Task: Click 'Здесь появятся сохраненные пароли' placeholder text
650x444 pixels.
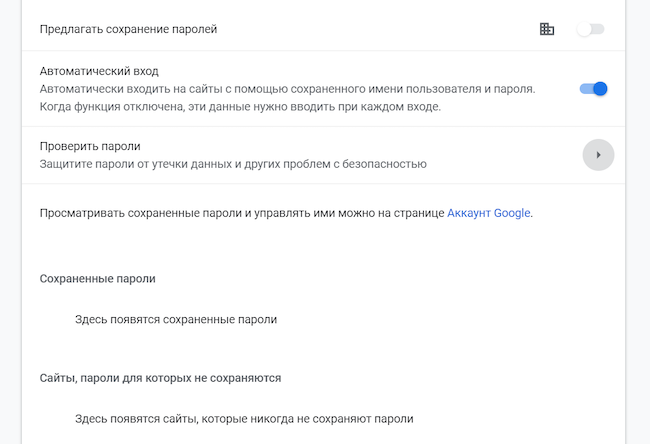Action: [175, 320]
